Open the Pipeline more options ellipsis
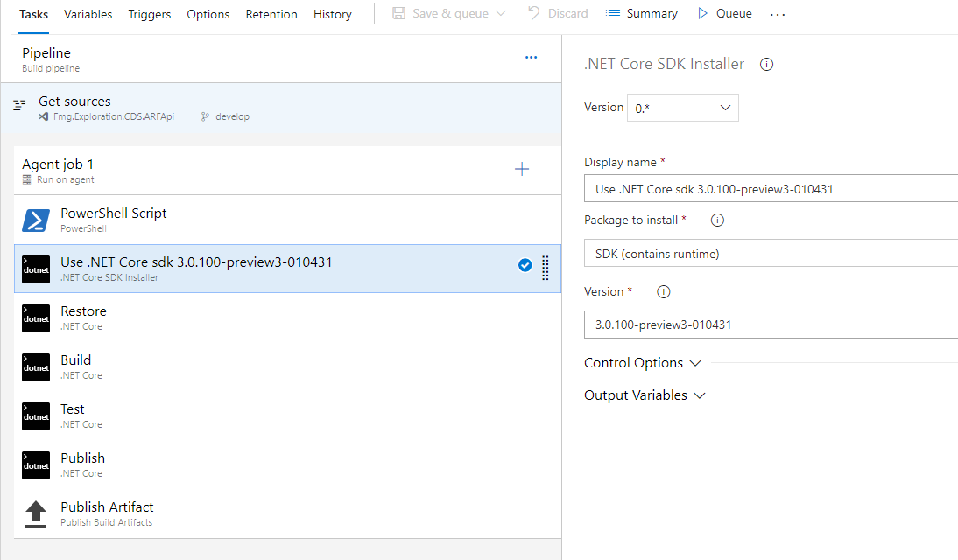This screenshot has width=958, height=560. pyautogui.click(x=531, y=58)
